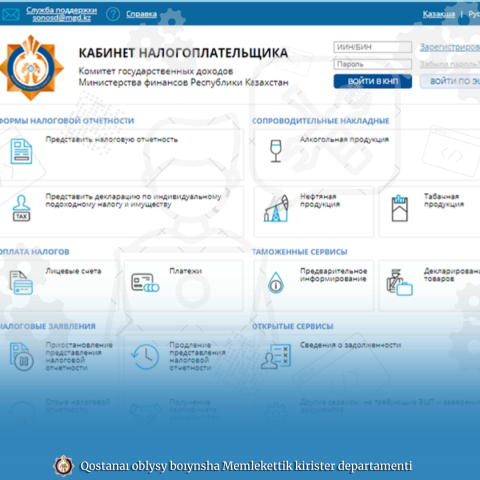Screen dimensions: 480x480
Task: Open the tax report document icon
Action: click(21, 152)
